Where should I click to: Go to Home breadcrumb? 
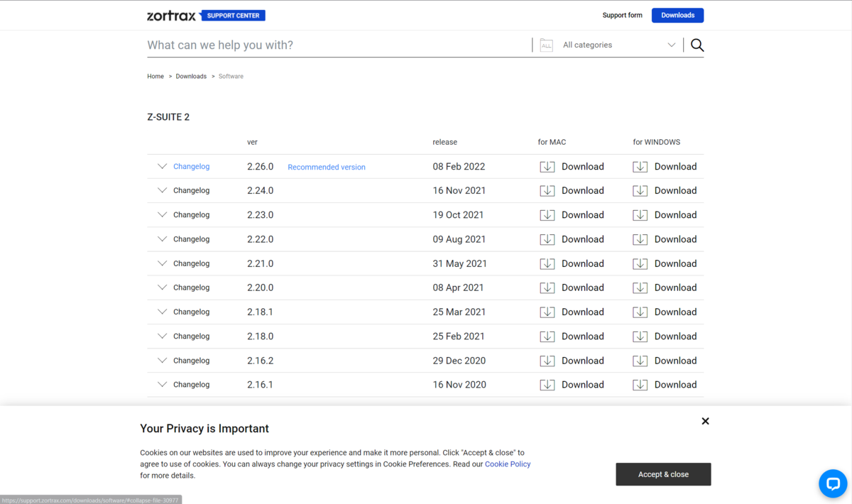click(155, 76)
